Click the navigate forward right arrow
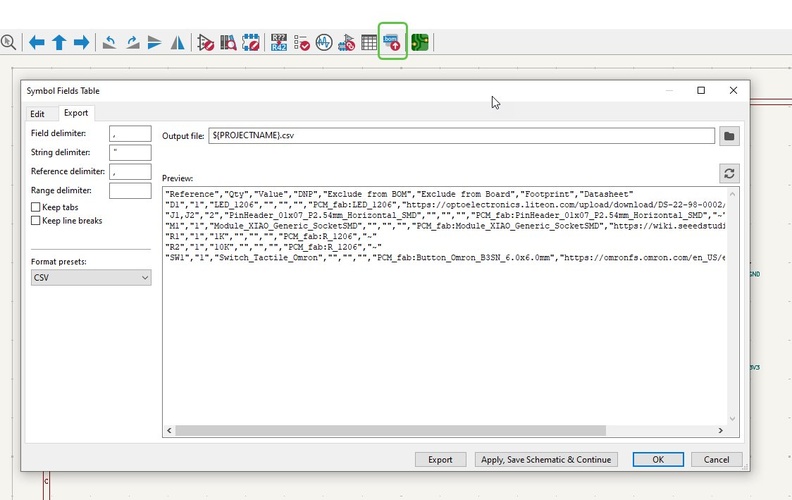 click(81, 42)
